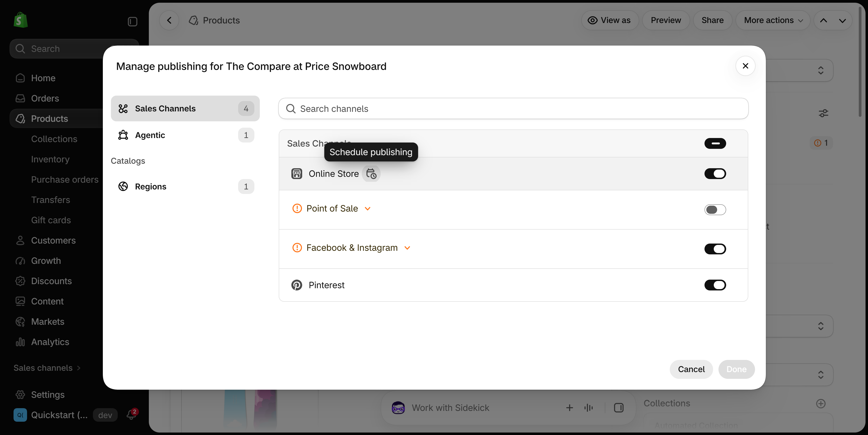Click the Schedule publishing calendar icon

(x=371, y=174)
